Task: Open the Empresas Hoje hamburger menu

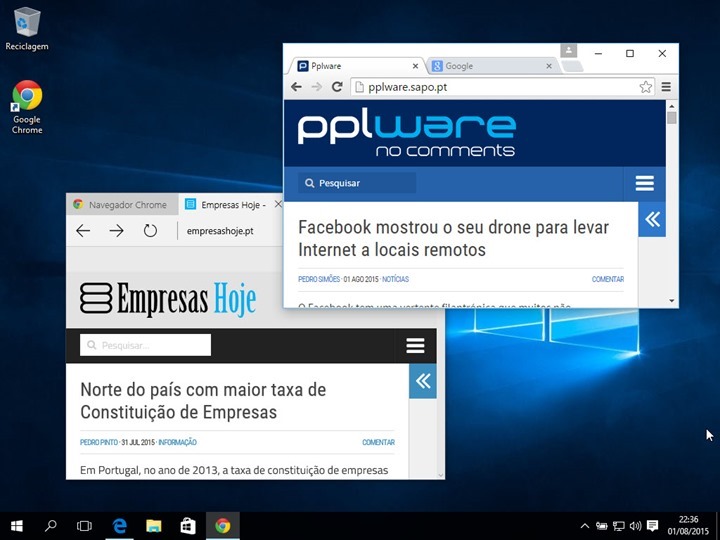Action: (x=415, y=345)
